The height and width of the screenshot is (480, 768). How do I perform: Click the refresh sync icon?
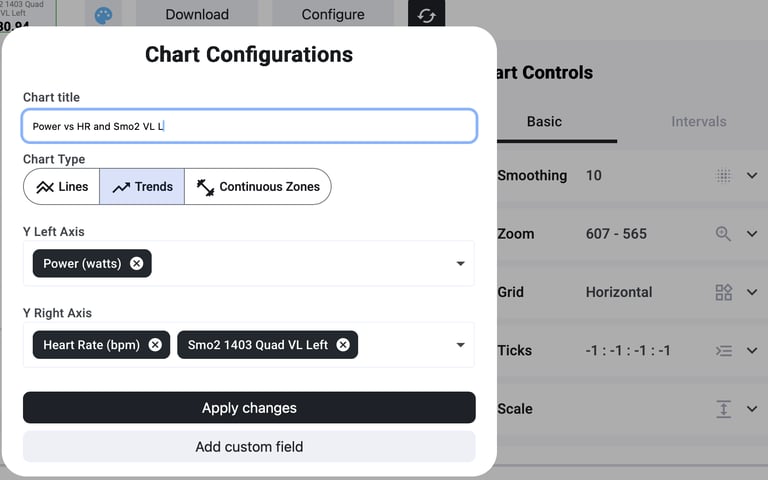pos(426,15)
